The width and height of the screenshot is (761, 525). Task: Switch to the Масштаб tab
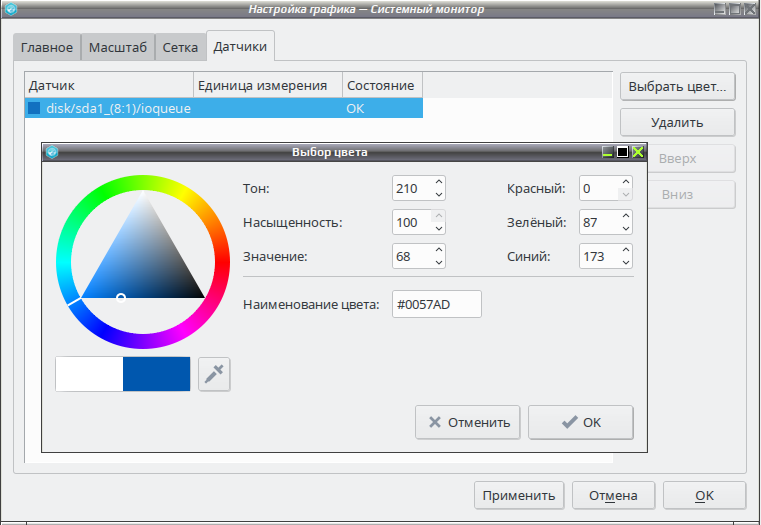point(118,47)
